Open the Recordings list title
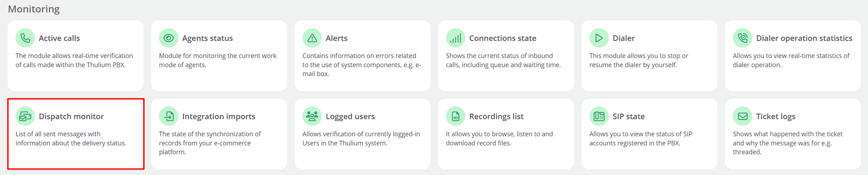The width and height of the screenshot is (868, 175). [x=496, y=117]
